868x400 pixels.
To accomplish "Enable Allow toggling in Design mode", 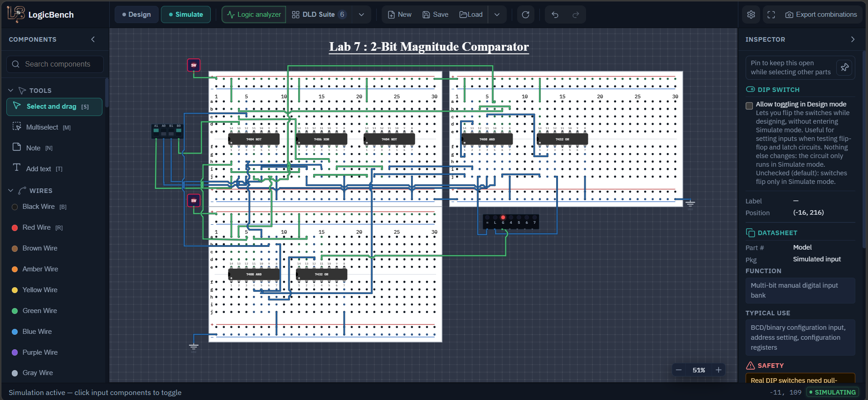I will click(749, 106).
